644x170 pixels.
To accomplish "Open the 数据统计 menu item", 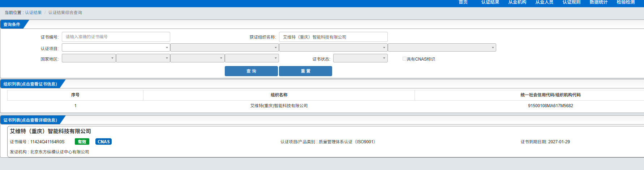I will [x=598, y=2].
